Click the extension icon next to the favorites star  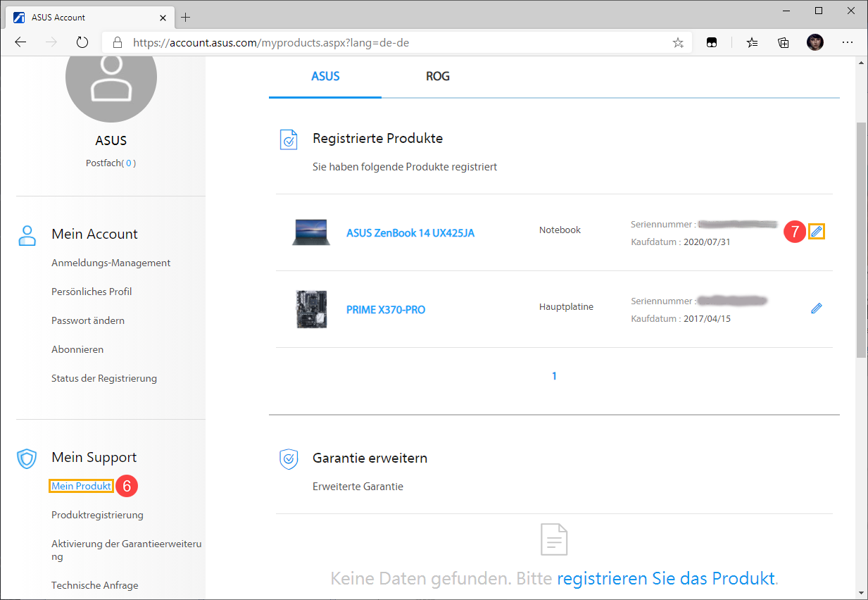pyautogui.click(x=712, y=42)
